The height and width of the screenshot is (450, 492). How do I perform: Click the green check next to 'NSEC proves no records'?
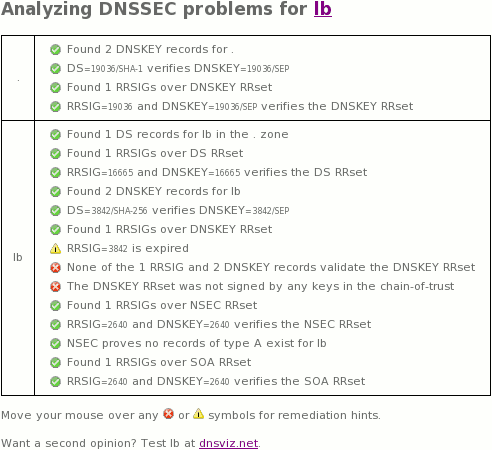[x=55, y=344]
